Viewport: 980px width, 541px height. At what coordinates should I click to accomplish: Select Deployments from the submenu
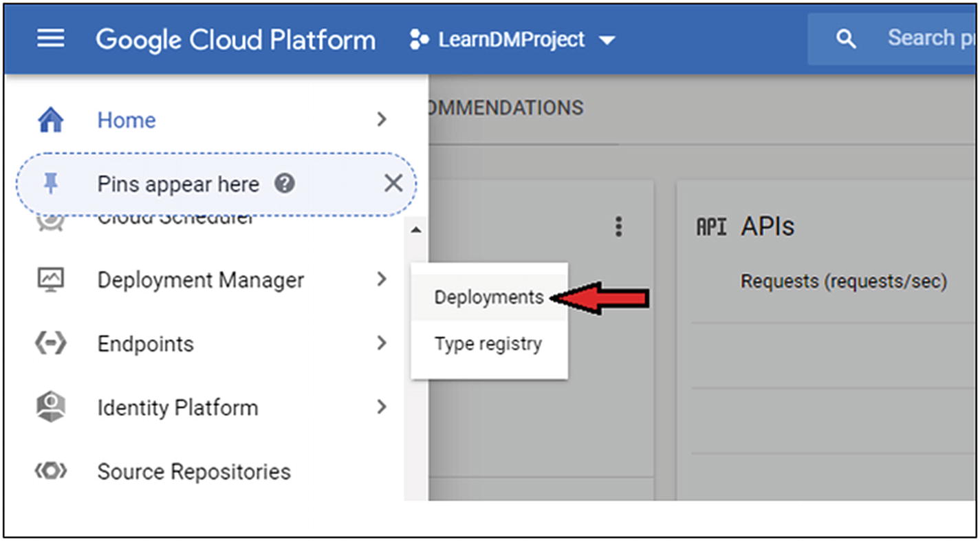[x=488, y=297]
